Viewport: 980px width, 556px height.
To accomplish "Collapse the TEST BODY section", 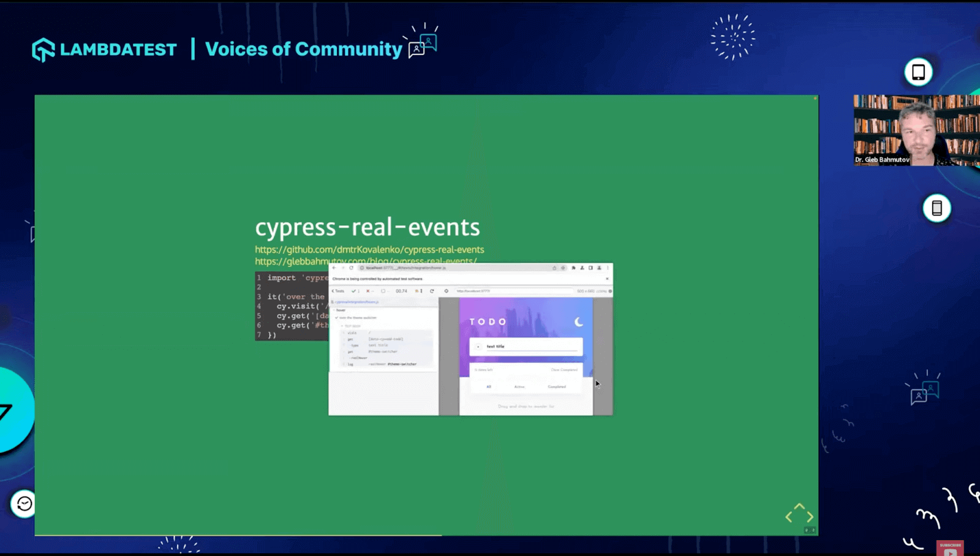I will pos(341,326).
